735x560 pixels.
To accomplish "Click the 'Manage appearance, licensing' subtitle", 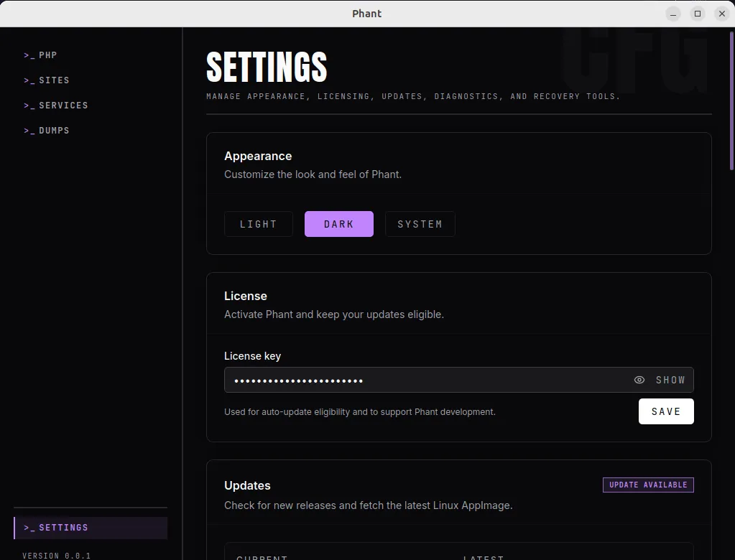I will [x=413, y=96].
